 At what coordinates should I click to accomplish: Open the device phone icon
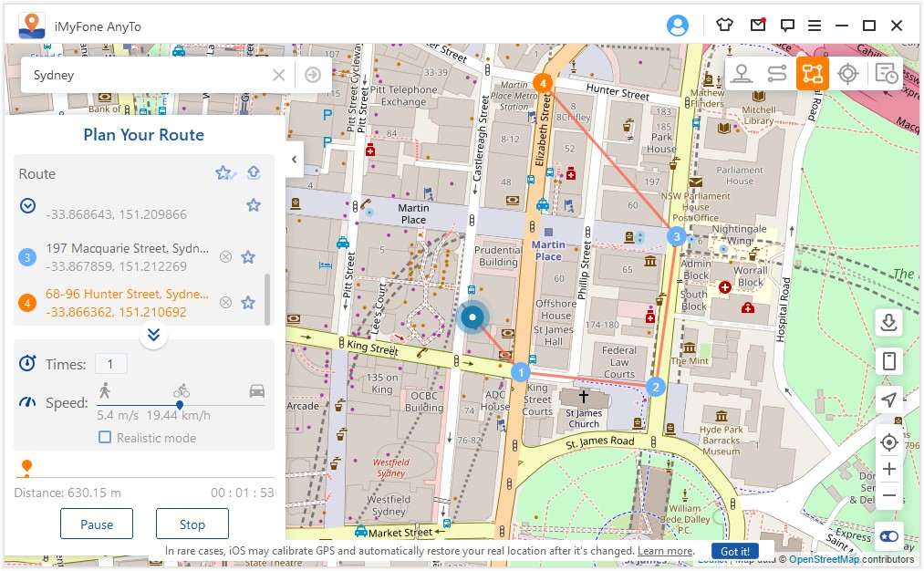point(888,360)
